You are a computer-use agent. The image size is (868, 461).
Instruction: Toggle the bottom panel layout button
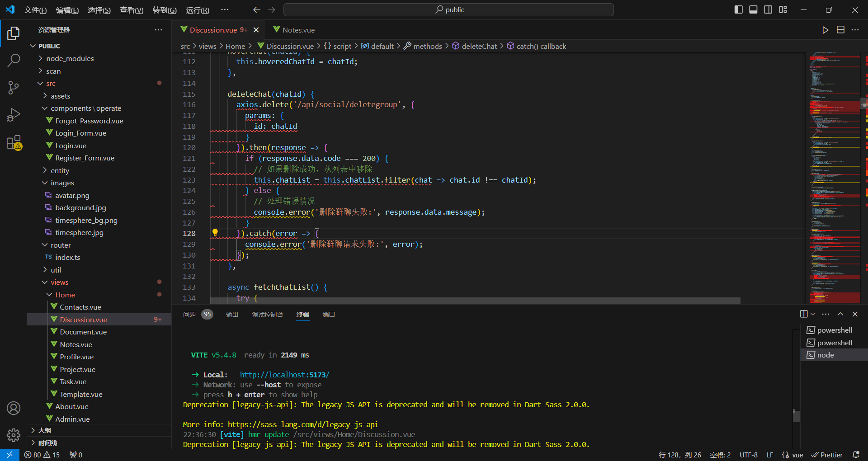coord(753,9)
